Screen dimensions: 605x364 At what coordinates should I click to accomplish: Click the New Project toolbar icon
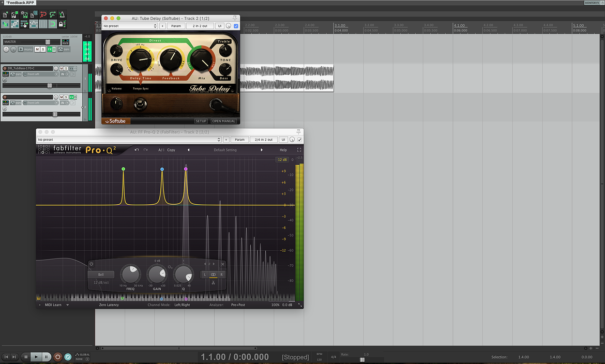point(5,14)
